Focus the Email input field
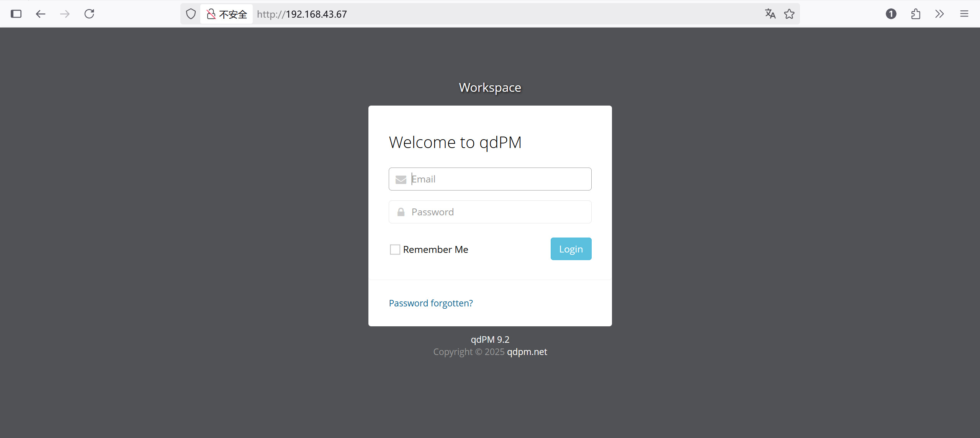 [490, 179]
